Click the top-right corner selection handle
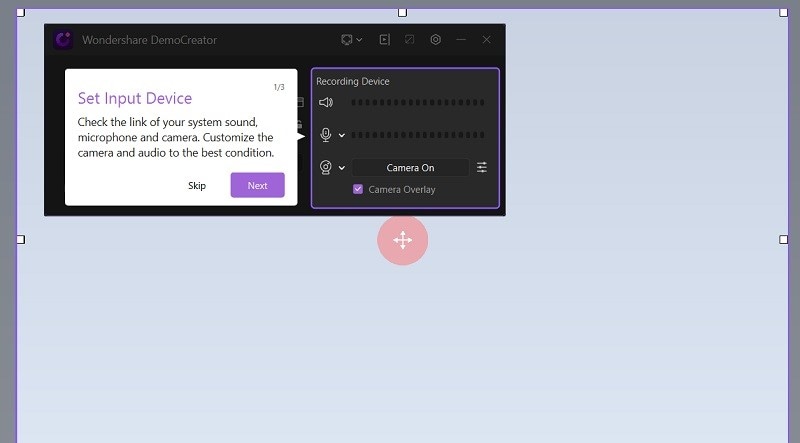 pyautogui.click(x=784, y=12)
